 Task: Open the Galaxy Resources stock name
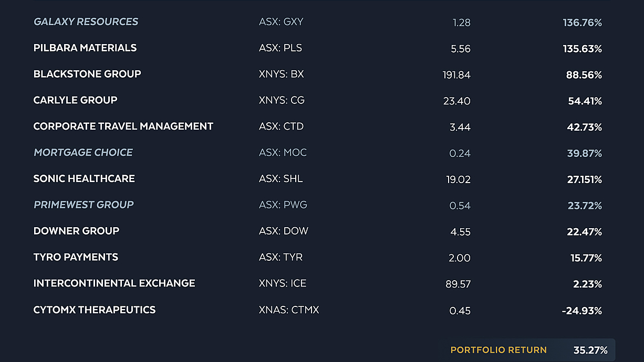point(86,22)
